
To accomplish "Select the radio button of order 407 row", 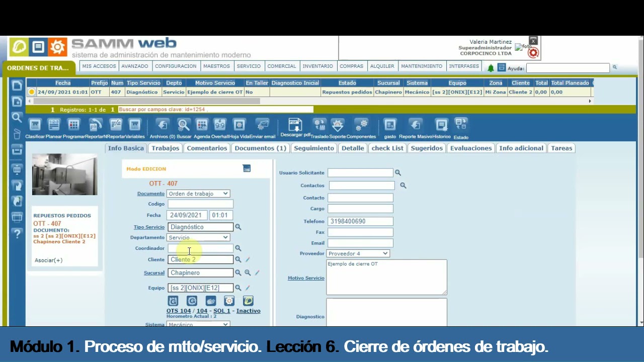I will click(x=32, y=92).
